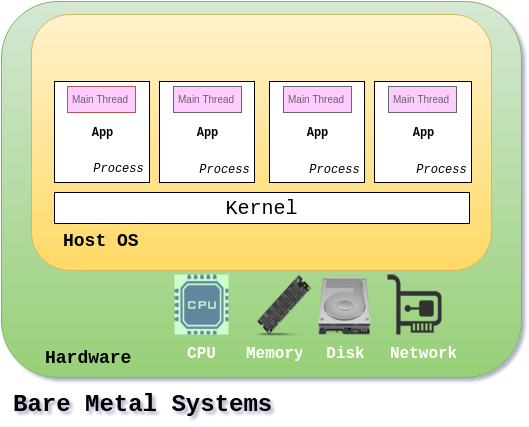The height and width of the screenshot is (427, 529).
Task: Select the "Network" text label
Action: [423, 353]
